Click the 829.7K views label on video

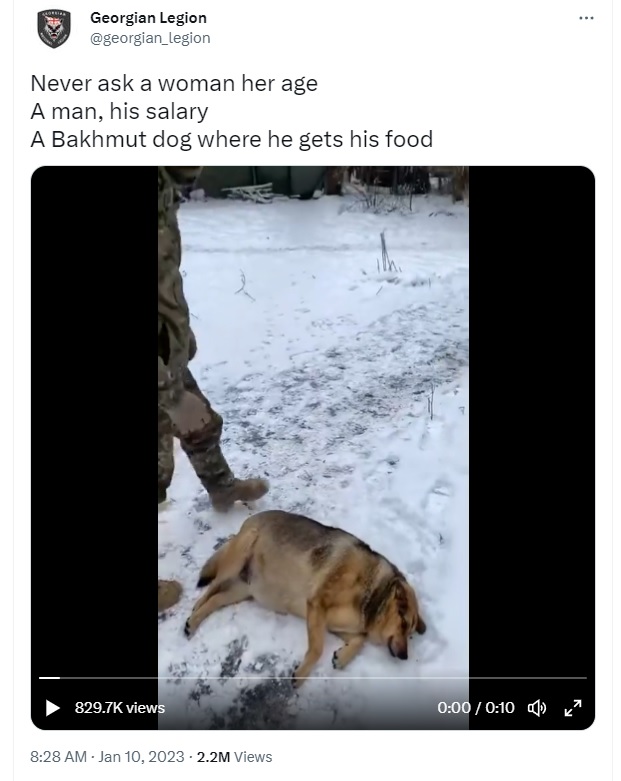click(x=120, y=707)
